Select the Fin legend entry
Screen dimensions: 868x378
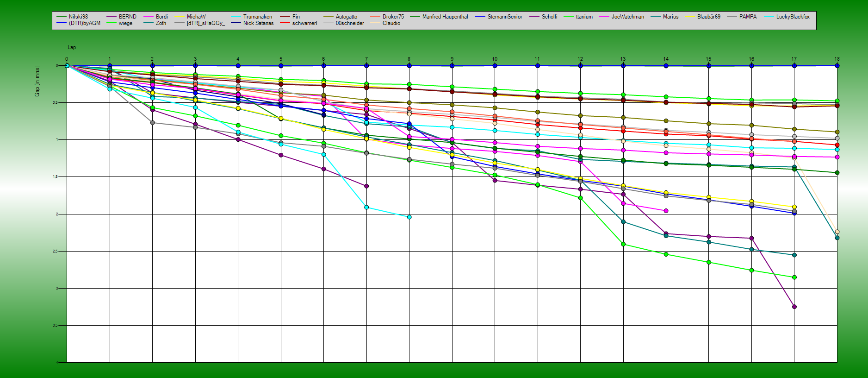coord(290,17)
